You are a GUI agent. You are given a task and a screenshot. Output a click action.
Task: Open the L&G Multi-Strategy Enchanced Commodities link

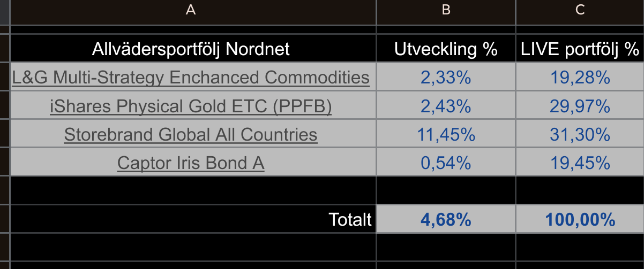tap(190, 78)
